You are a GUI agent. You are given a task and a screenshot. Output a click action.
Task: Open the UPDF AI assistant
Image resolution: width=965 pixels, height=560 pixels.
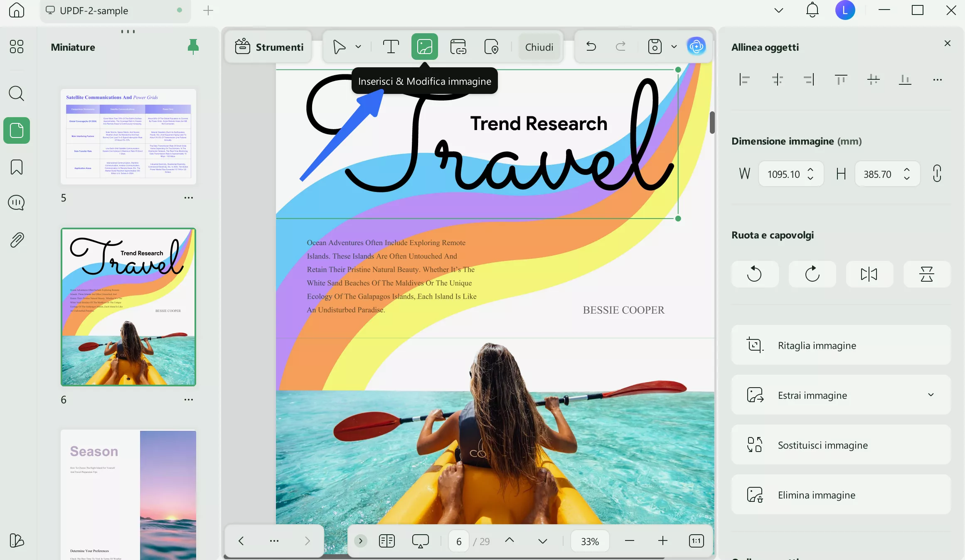[696, 47]
